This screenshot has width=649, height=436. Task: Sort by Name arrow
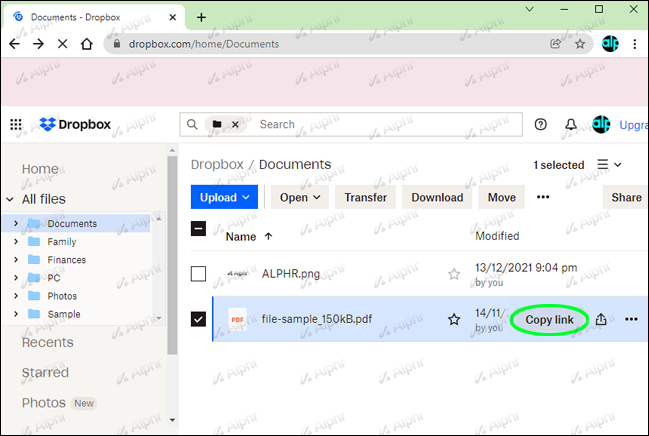268,236
